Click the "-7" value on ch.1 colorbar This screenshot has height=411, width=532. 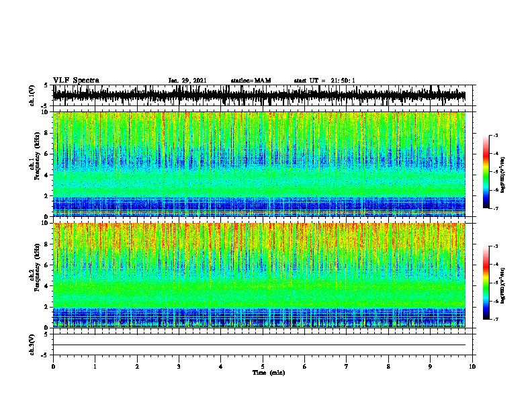click(x=496, y=208)
